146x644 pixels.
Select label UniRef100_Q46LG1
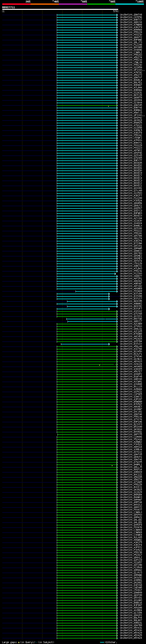131,329
